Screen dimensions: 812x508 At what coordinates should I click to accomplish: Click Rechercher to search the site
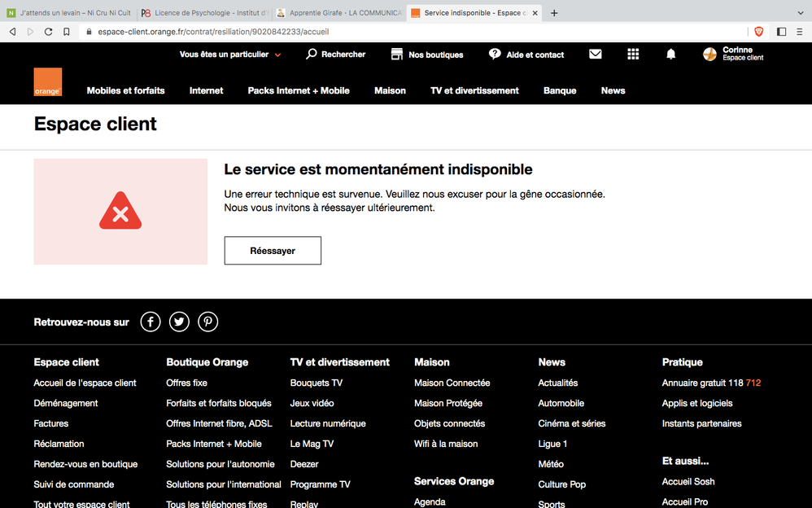[x=335, y=55]
